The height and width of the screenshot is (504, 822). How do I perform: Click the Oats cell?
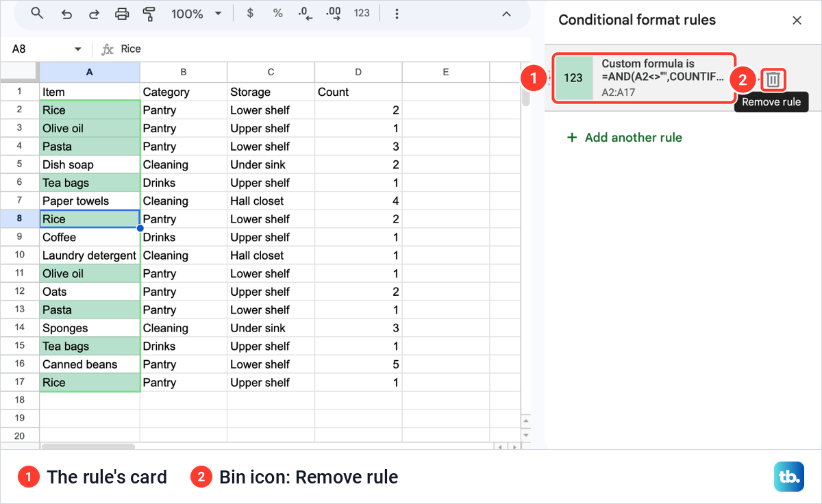(90, 292)
